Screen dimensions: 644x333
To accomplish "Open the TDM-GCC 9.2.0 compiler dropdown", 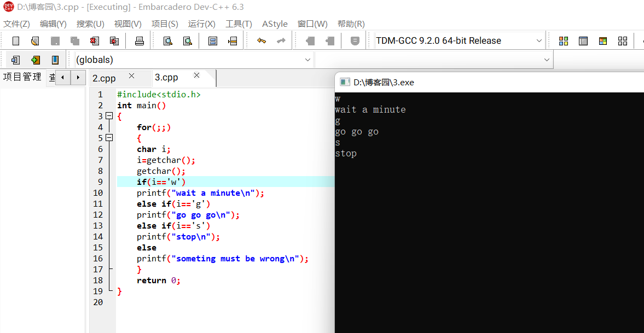I will tap(539, 40).
